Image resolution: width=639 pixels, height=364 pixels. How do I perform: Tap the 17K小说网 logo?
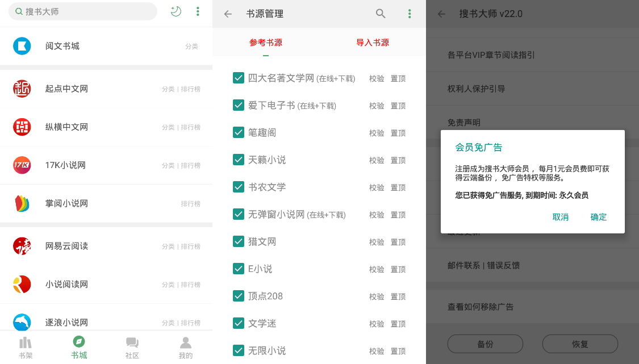[x=22, y=165]
